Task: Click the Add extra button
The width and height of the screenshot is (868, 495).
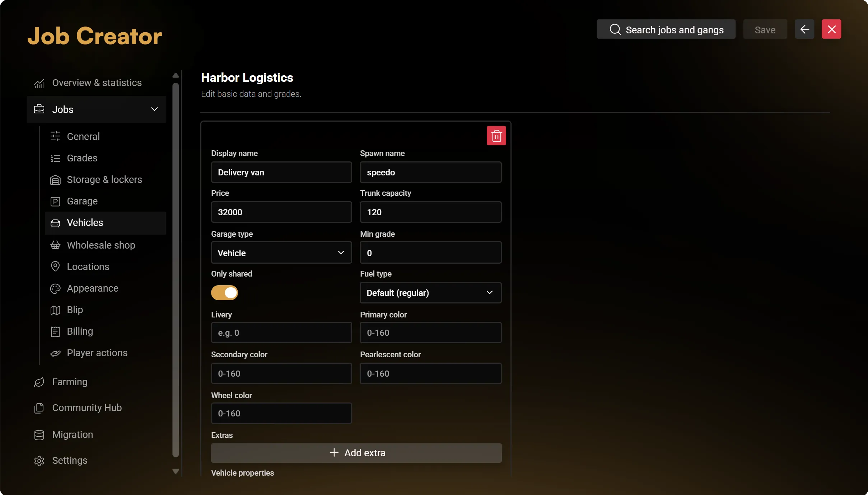Action: pos(356,453)
